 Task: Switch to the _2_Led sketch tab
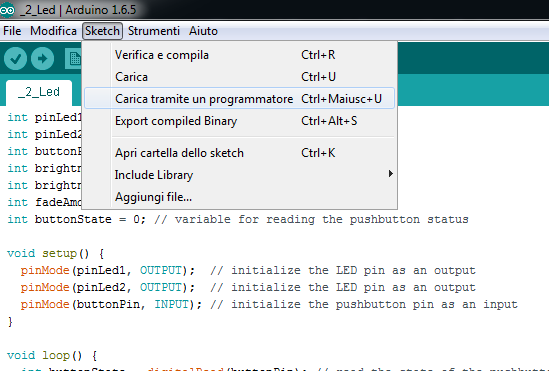click(x=39, y=92)
